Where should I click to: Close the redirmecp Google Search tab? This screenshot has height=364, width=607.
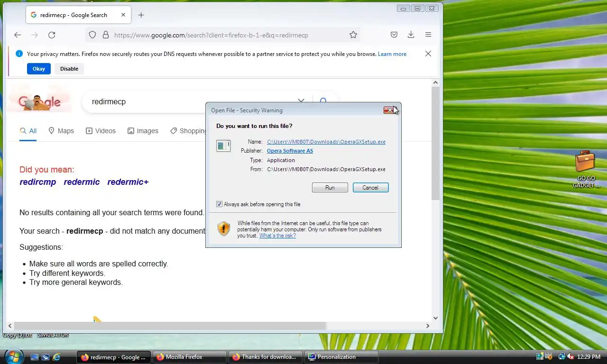pyautogui.click(x=124, y=15)
